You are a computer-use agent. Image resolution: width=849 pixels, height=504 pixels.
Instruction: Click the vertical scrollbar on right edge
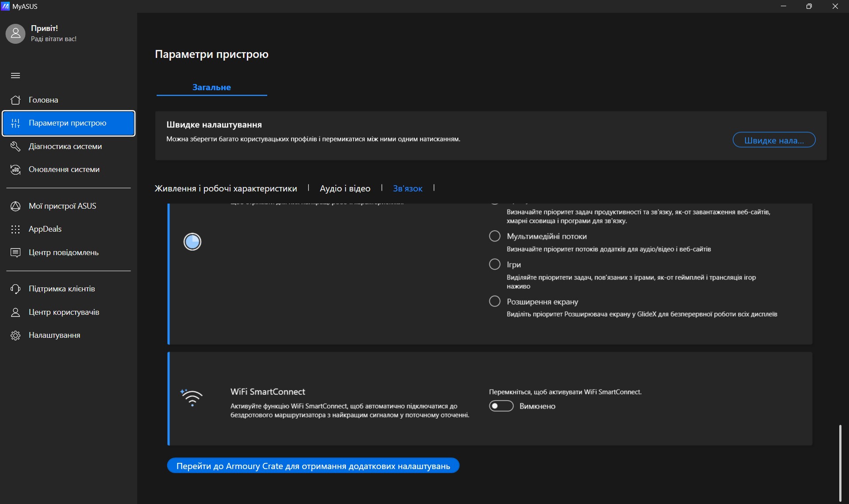point(840,462)
